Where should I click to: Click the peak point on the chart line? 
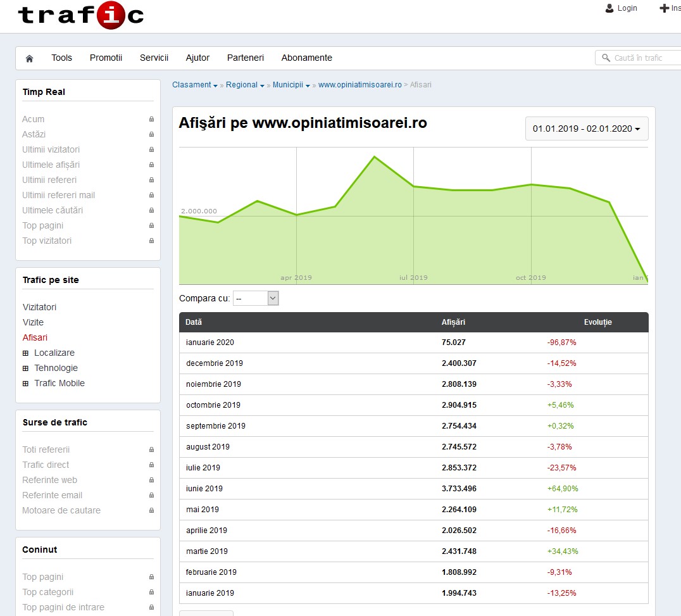tap(375, 156)
